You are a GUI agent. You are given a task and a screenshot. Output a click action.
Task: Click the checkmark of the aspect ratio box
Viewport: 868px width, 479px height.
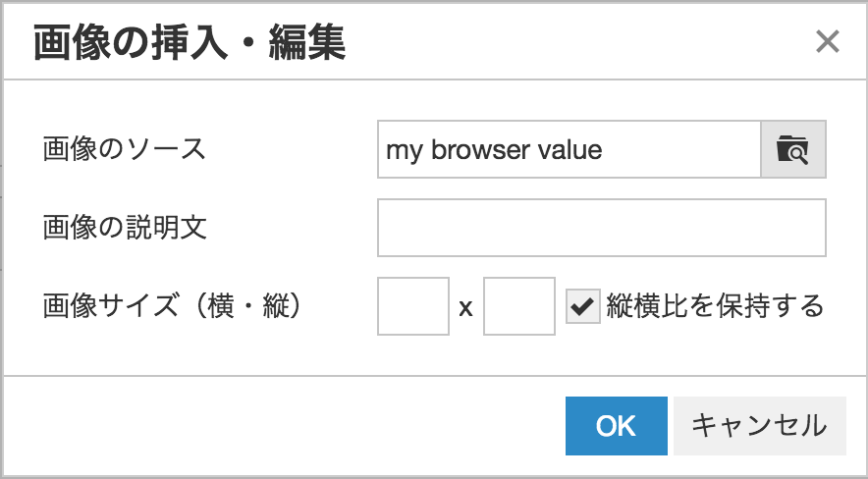coord(582,306)
